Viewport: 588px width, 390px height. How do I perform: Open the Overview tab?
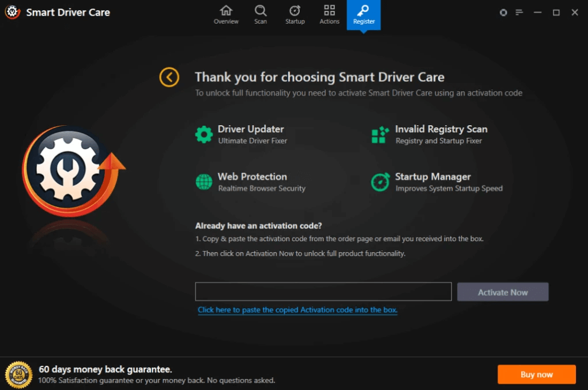coord(226,15)
